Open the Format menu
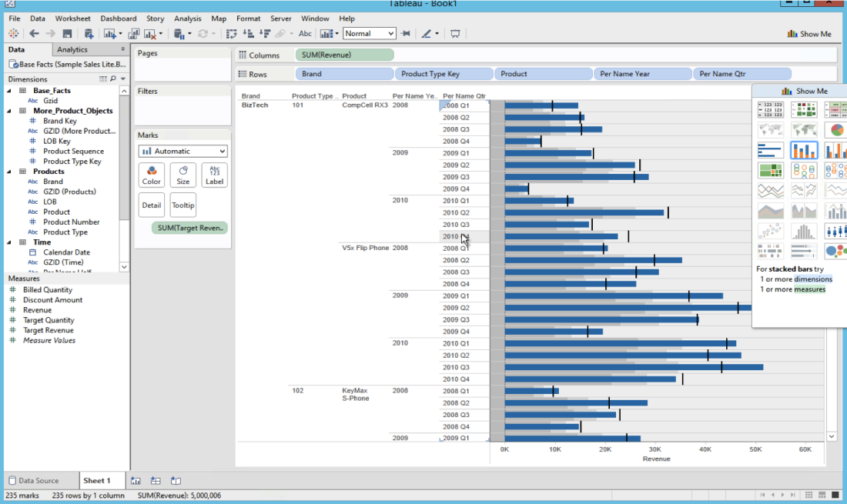847x504 pixels. [x=248, y=18]
